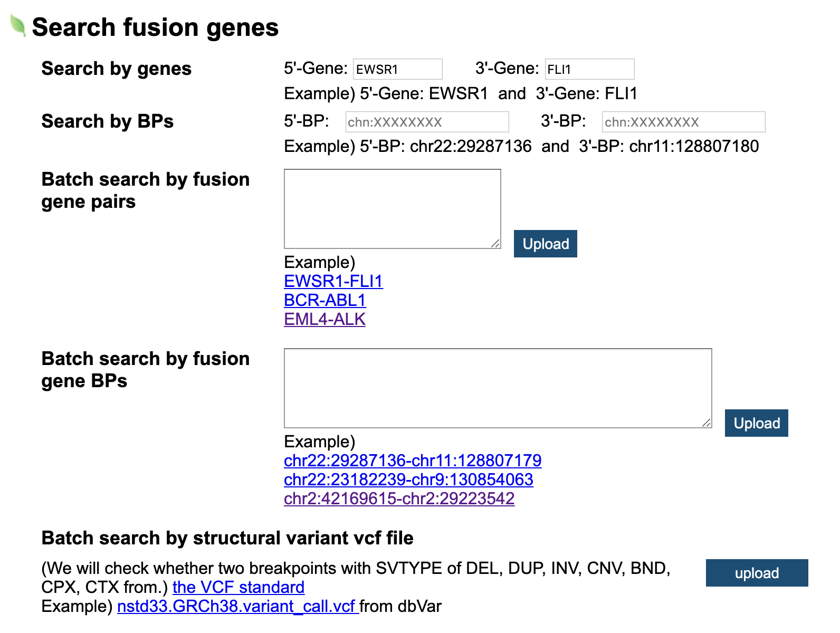Click the 3'-Gene input field
This screenshot has height=633, width=840.
[589, 69]
